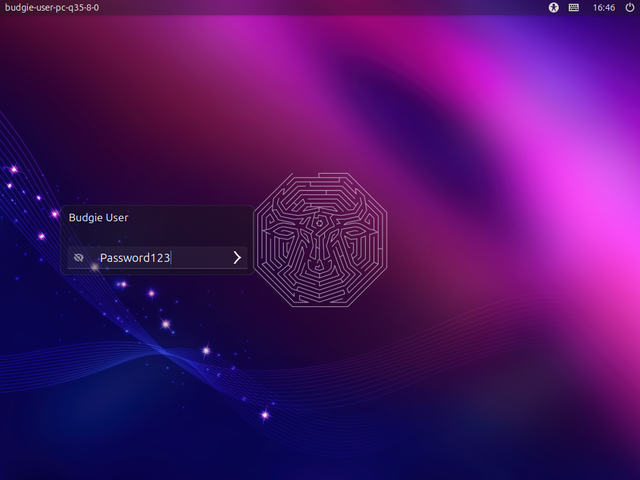Viewport: 640px width, 480px height.
Task: Click the budgie-user-pc-q35-8-0 hostname label
Action: point(52,7)
